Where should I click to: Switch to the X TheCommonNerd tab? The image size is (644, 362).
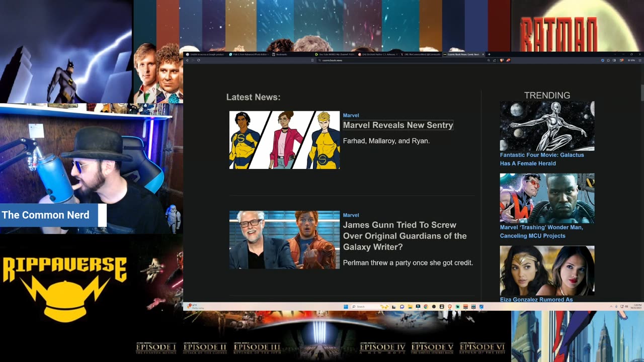pyautogui.click(x=422, y=54)
